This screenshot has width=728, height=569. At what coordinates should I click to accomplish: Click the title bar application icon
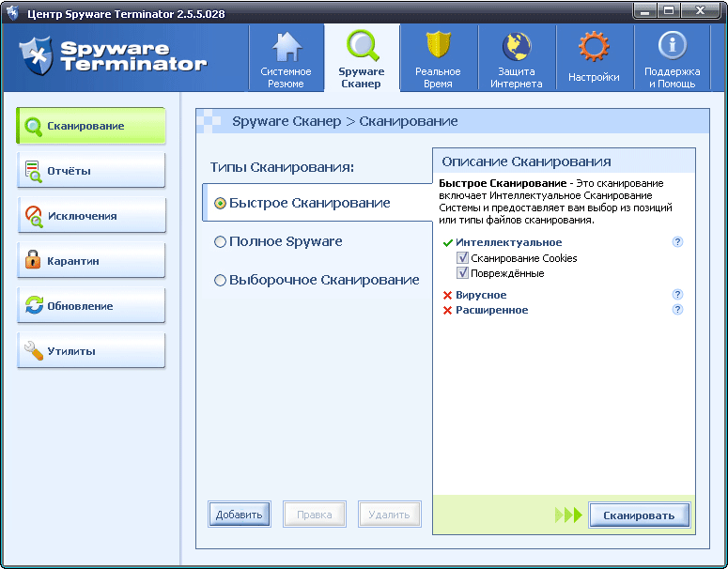pyautogui.click(x=12, y=12)
